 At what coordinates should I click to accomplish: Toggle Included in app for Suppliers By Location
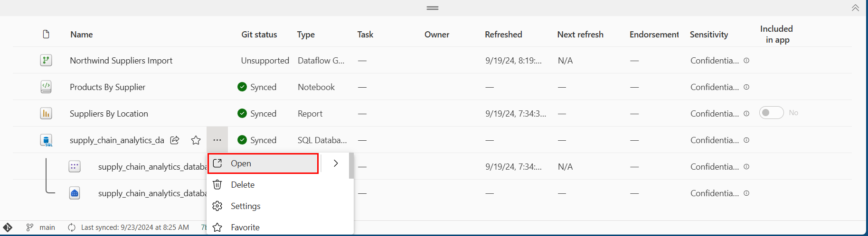[x=771, y=113]
